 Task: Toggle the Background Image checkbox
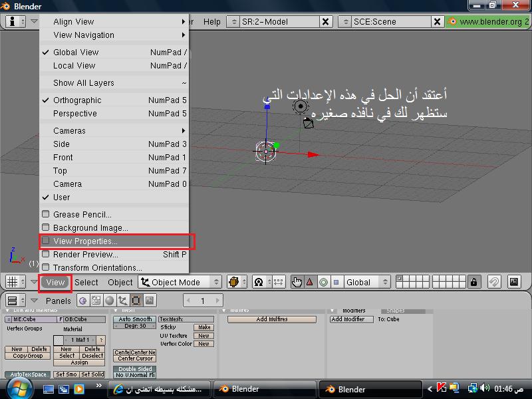pyautogui.click(x=46, y=227)
